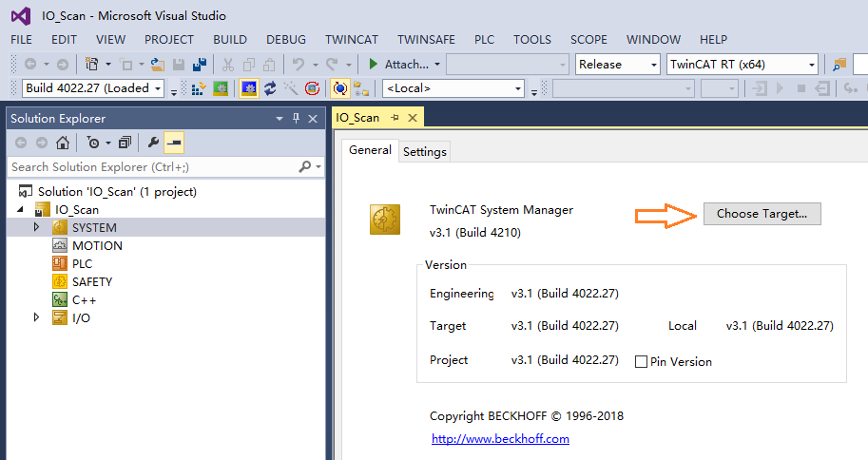
Task: Click the Save All toolbar icon
Action: click(200, 65)
